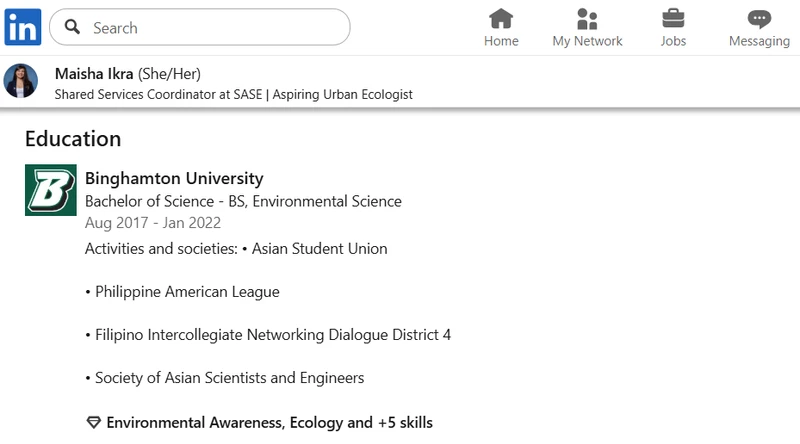Image resolution: width=800 pixels, height=444 pixels.
Task: Open the My Network people icon
Action: click(587, 19)
